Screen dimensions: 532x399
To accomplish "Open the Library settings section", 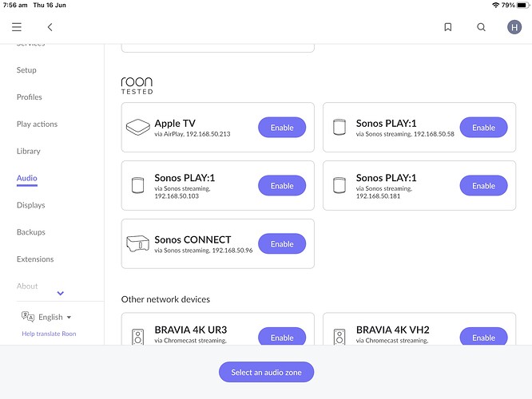I will [29, 151].
